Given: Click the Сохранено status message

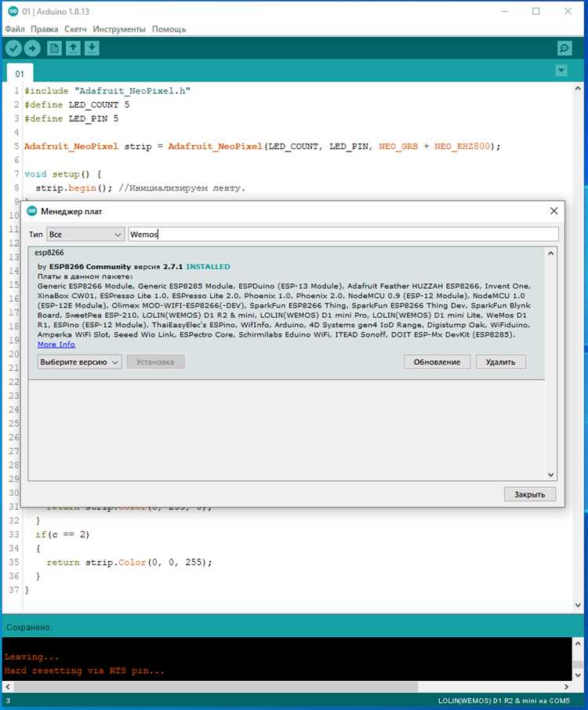Looking at the screenshot, I should click(x=29, y=627).
